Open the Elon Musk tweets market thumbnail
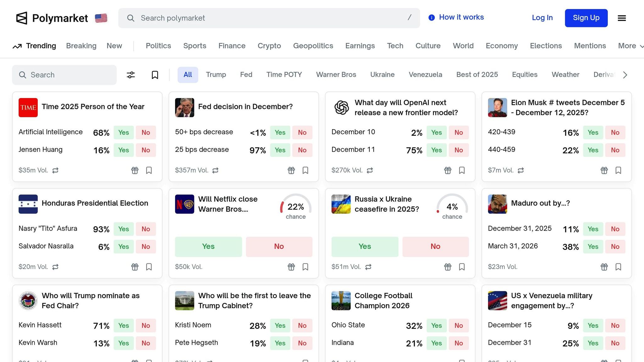Image resolution: width=644 pixels, height=362 pixels. pos(497,107)
